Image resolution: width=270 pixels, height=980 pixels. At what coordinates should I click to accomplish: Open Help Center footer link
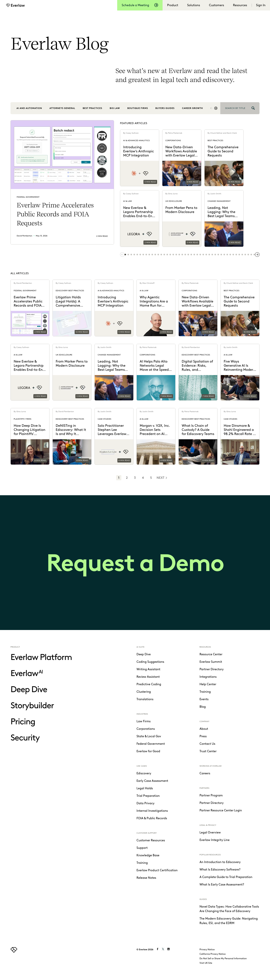pyautogui.click(x=208, y=684)
